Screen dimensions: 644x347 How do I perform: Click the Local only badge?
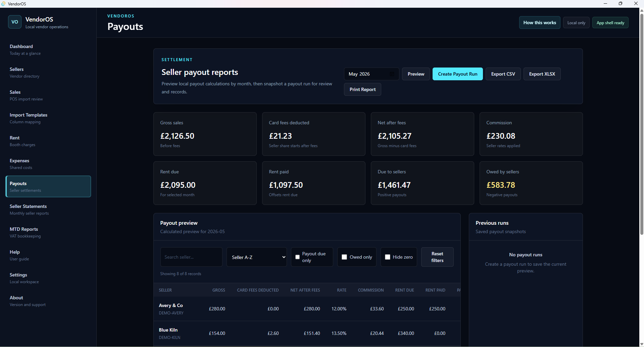click(x=576, y=23)
